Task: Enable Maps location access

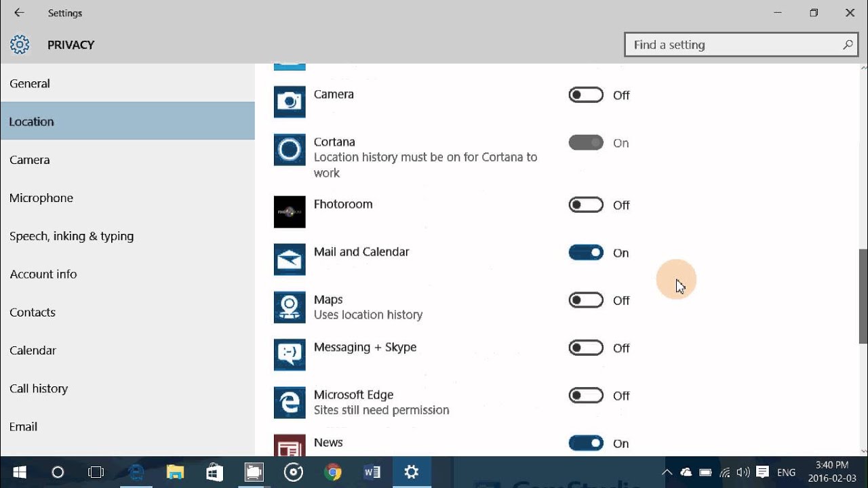Action: coord(585,300)
